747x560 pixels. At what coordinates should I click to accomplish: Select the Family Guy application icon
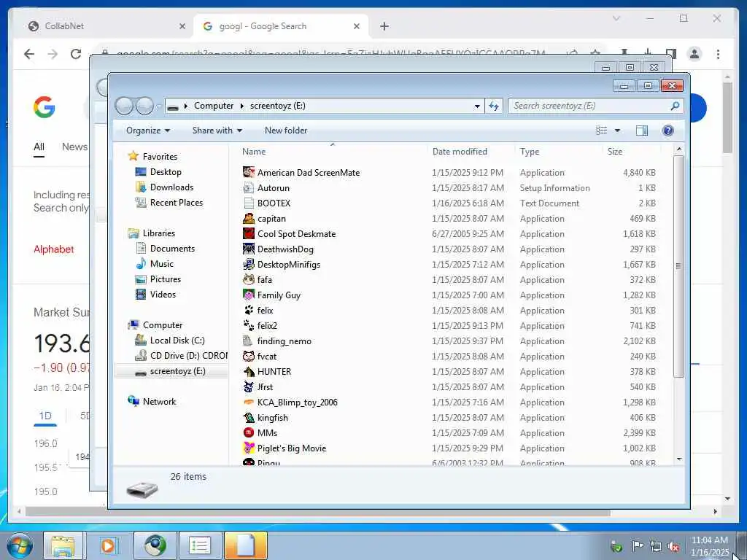point(248,295)
